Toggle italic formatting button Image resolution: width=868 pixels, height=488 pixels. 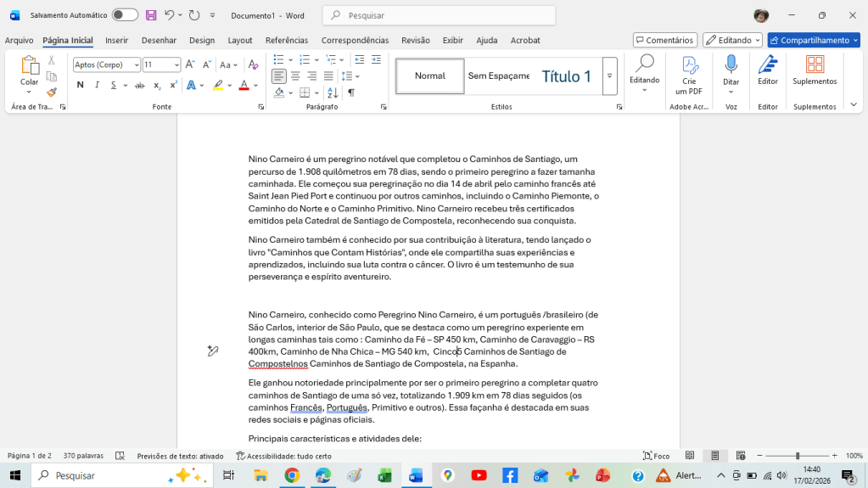point(97,85)
